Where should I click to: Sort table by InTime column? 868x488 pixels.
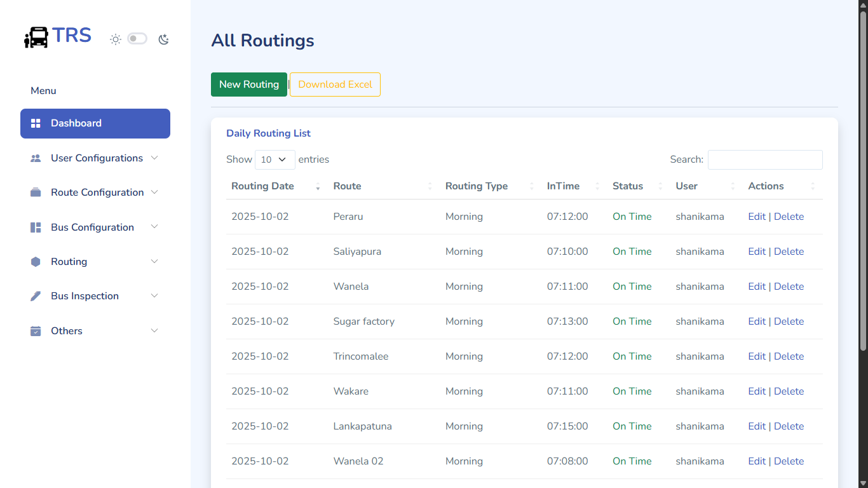pyautogui.click(x=563, y=186)
